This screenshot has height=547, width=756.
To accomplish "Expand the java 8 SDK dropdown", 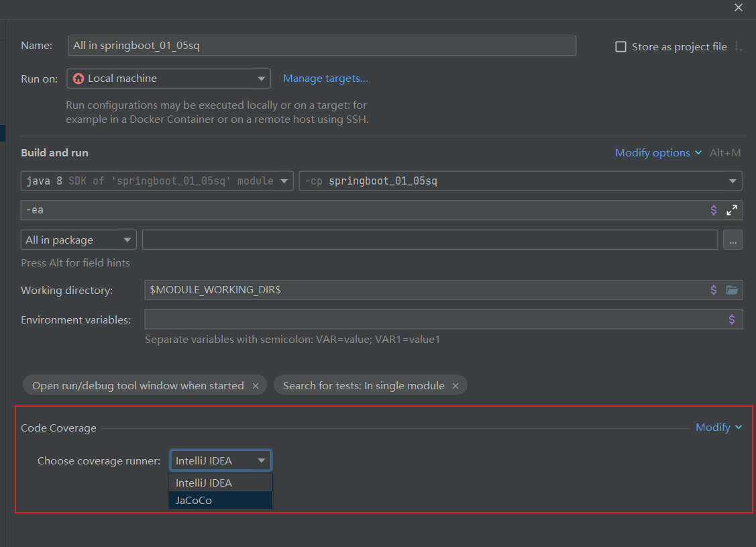I will click(284, 181).
